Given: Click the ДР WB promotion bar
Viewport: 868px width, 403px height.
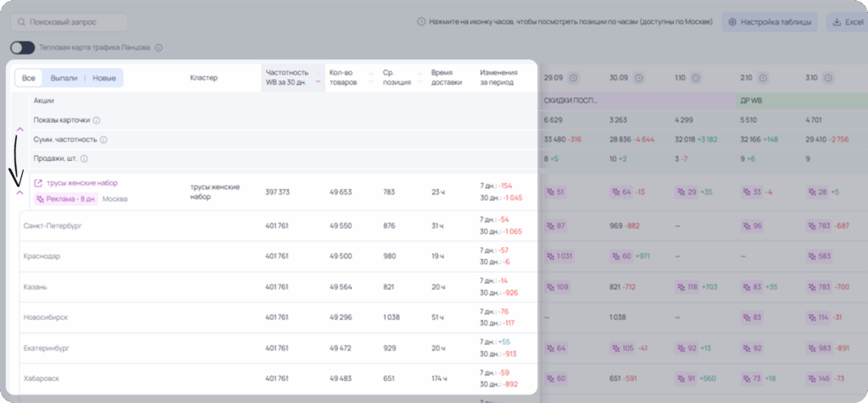Looking at the screenshot, I should [x=802, y=101].
